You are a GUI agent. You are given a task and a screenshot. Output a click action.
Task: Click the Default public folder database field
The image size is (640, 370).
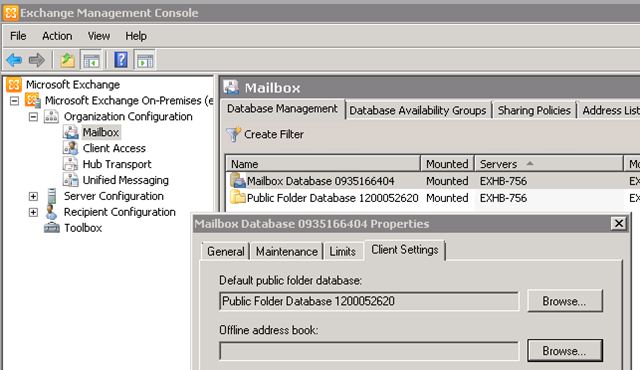coord(369,301)
